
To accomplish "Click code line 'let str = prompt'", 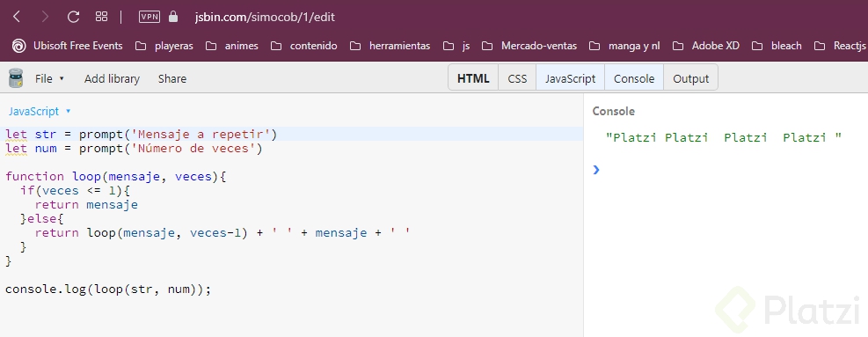I will (142, 135).
